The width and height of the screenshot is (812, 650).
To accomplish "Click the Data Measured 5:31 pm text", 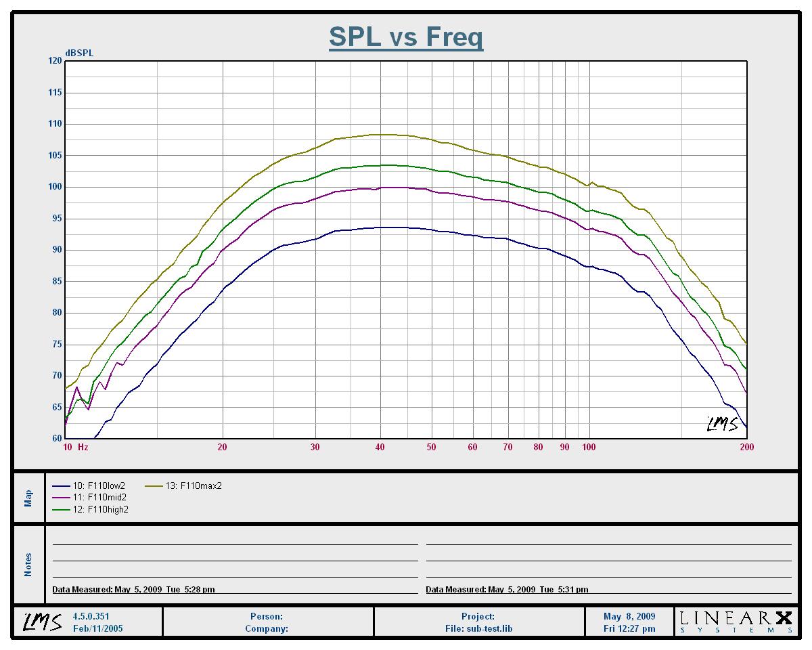I will (507, 590).
